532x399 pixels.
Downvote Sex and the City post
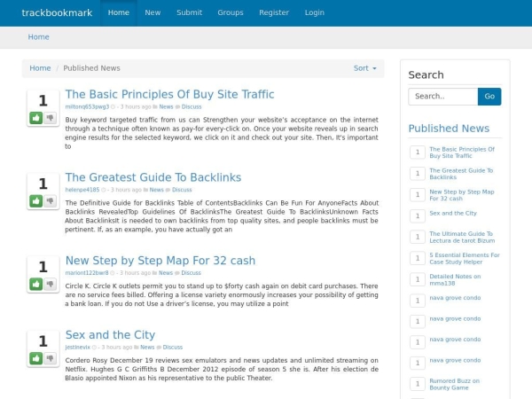(51, 358)
